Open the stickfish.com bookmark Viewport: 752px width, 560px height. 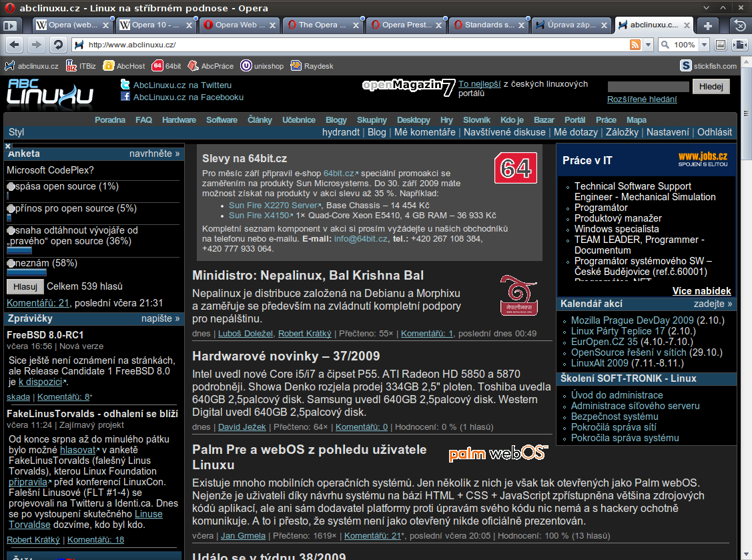pyautogui.click(x=709, y=66)
